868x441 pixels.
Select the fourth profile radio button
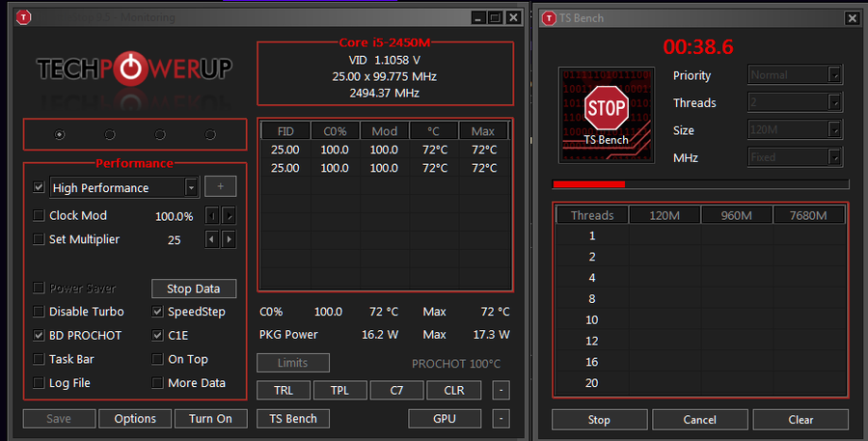[210, 135]
